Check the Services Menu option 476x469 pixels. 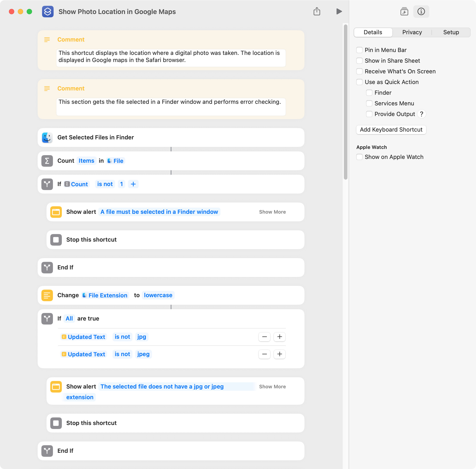click(369, 103)
